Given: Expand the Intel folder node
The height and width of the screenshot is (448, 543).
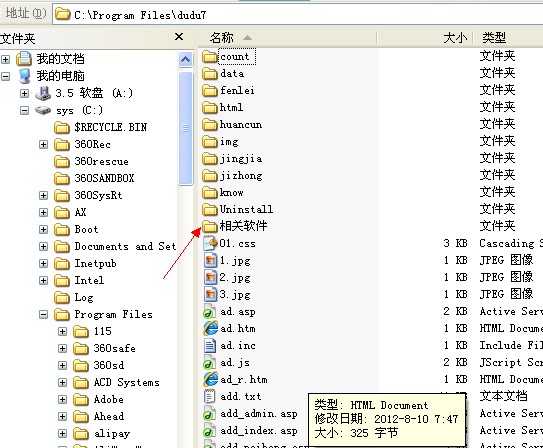Looking at the screenshot, I should click(x=43, y=280).
